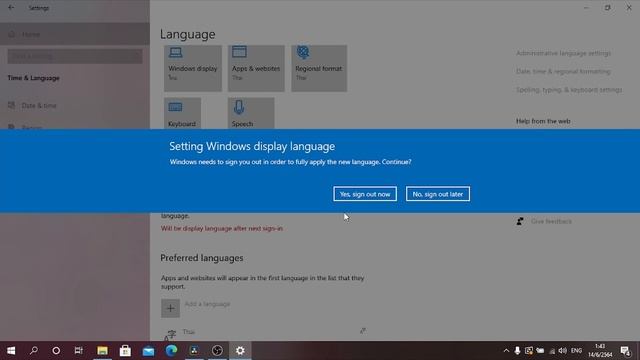The height and width of the screenshot is (360, 640).
Task: Open the Windows Start menu
Action: [x=11, y=351]
